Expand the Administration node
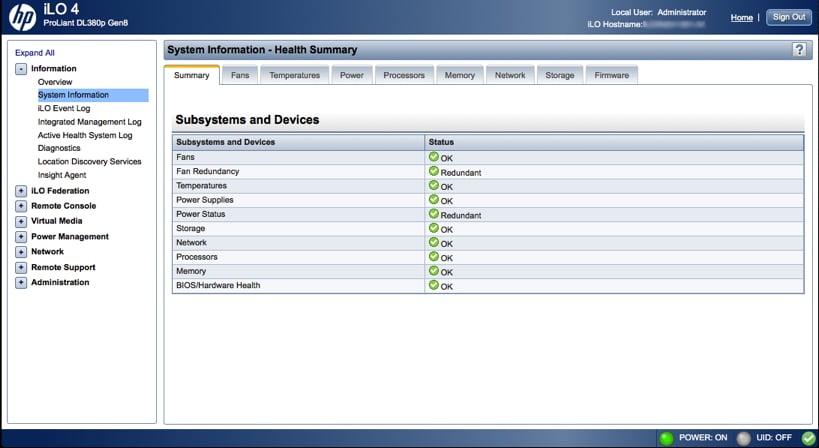819x448 pixels. (x=21, y=282)
